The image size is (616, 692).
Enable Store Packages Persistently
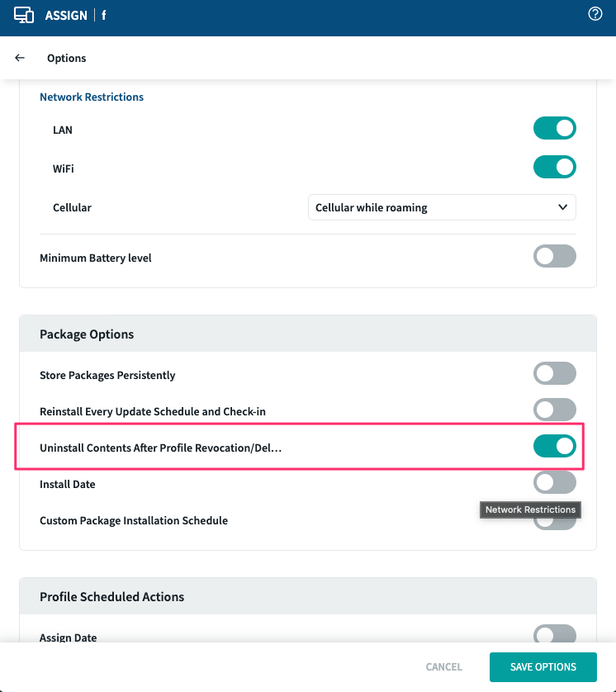point(554,374)
